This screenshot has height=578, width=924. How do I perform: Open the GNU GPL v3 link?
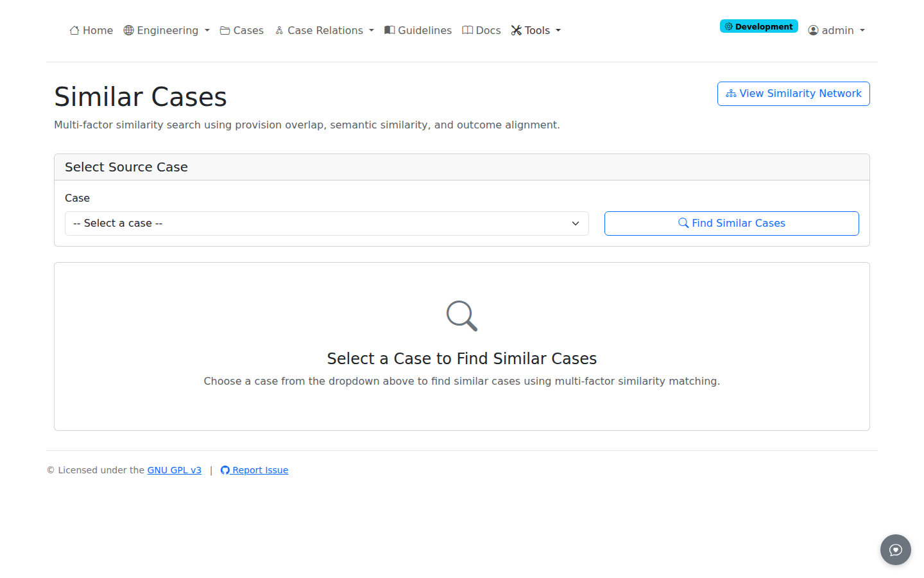point(175,470)
